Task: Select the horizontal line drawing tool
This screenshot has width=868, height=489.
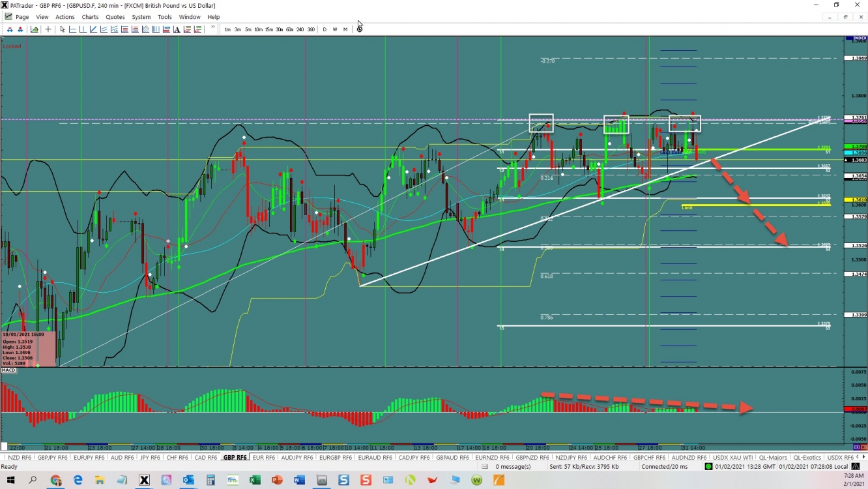Action: (x=73, y=29)
